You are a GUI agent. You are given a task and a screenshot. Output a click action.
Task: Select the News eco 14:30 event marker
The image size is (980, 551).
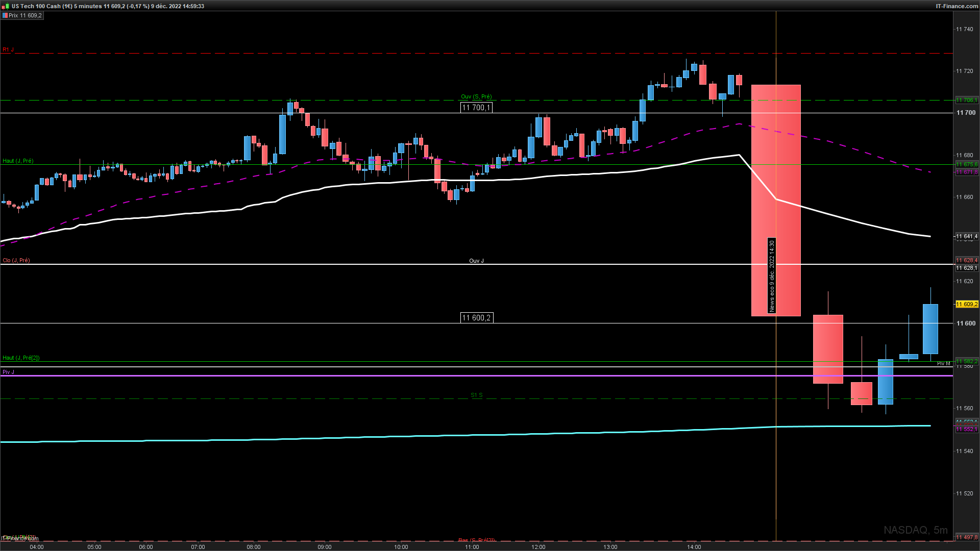tap(772, 275)
